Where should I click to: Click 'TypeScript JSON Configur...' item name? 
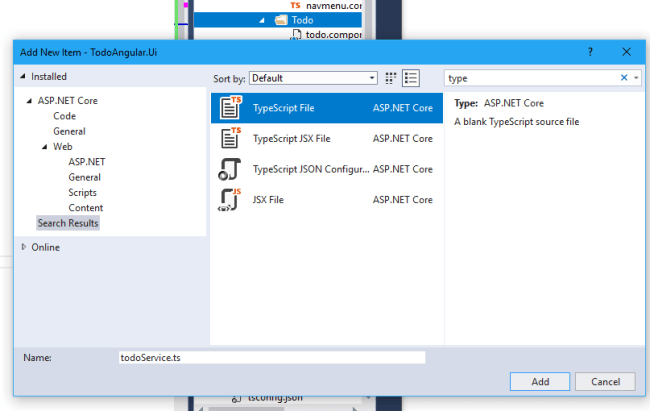(x=310, y=169)
